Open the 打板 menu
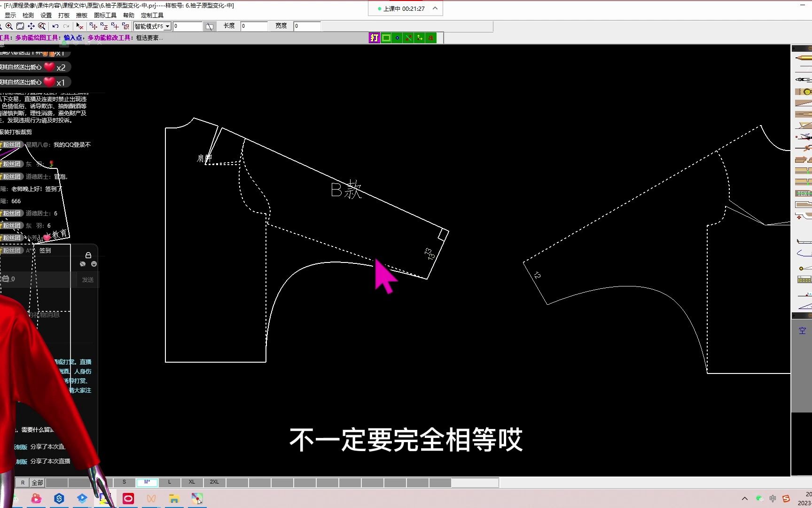Image resolution: width=812 pixels, height=508 pixels. (64, 15)
